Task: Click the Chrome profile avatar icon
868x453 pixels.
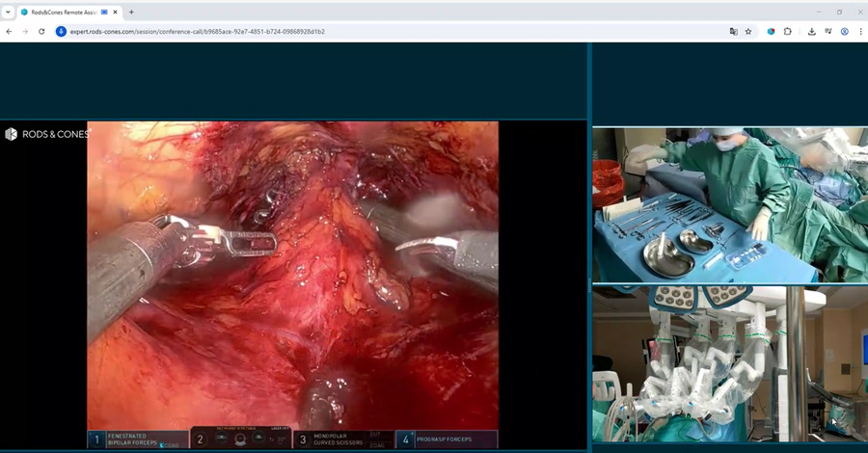Action: (x=844, y=31)
